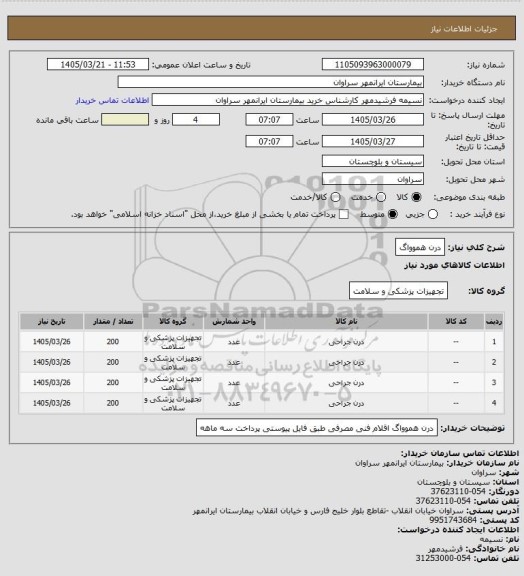524x576 pixels.
Task: Click the delivery city field سراوان
Action: (x=373, y=179)
